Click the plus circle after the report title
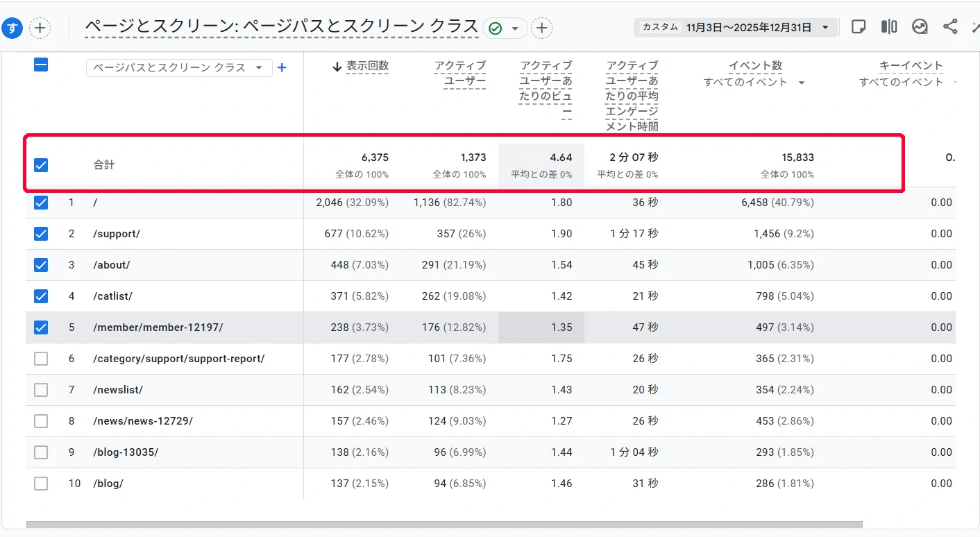The image size is (980, 537). [x=541, y=28]
